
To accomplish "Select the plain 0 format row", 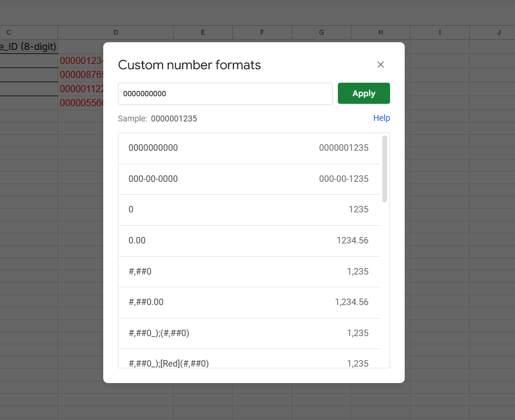I will coord(249,209).
